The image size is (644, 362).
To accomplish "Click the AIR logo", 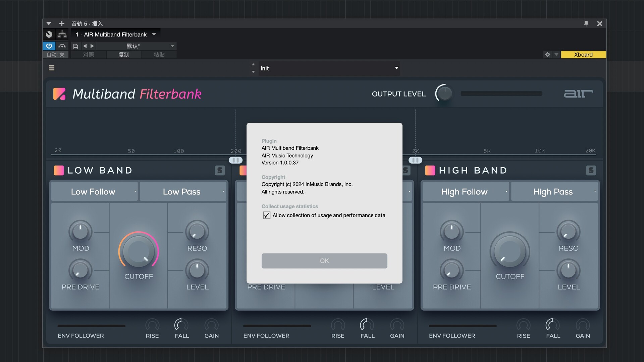I will point(578,94).
